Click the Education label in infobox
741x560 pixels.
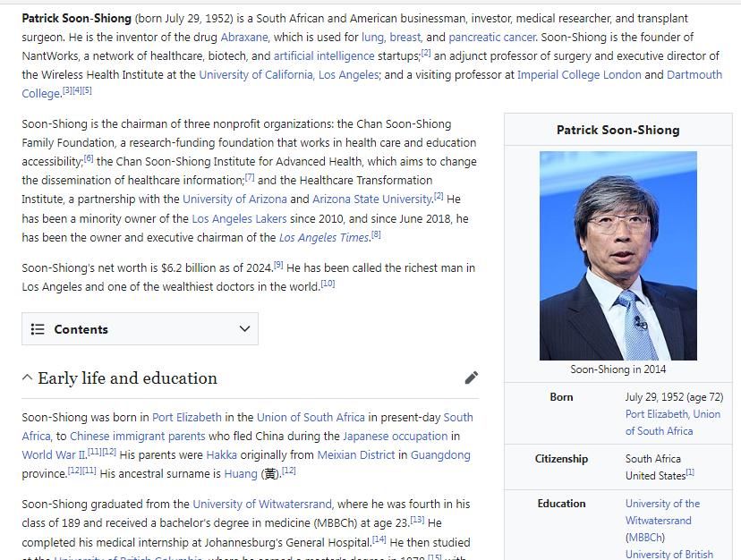point(561,504)
